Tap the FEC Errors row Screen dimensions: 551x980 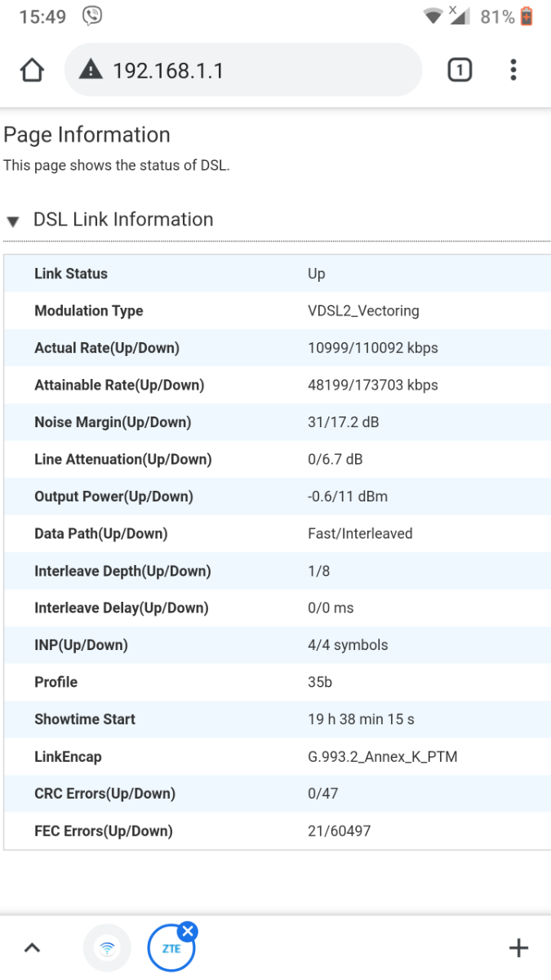coord(278,831)
